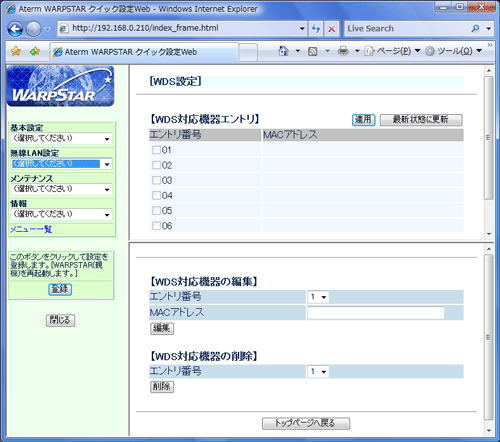500x442 pixels.
Task: Open the recent pages dropdown arrow
Action: pos(47,29)
